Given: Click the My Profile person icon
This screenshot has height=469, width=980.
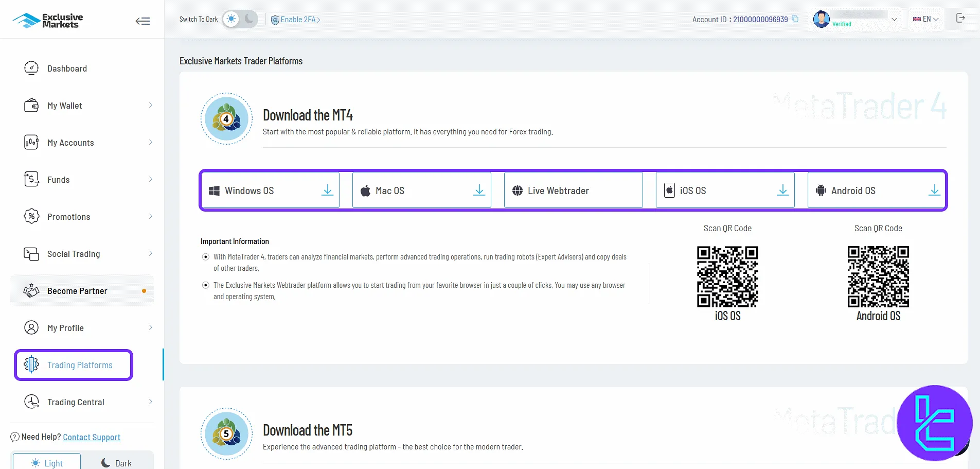Looking at the screenshot, I should coord(31,328).
